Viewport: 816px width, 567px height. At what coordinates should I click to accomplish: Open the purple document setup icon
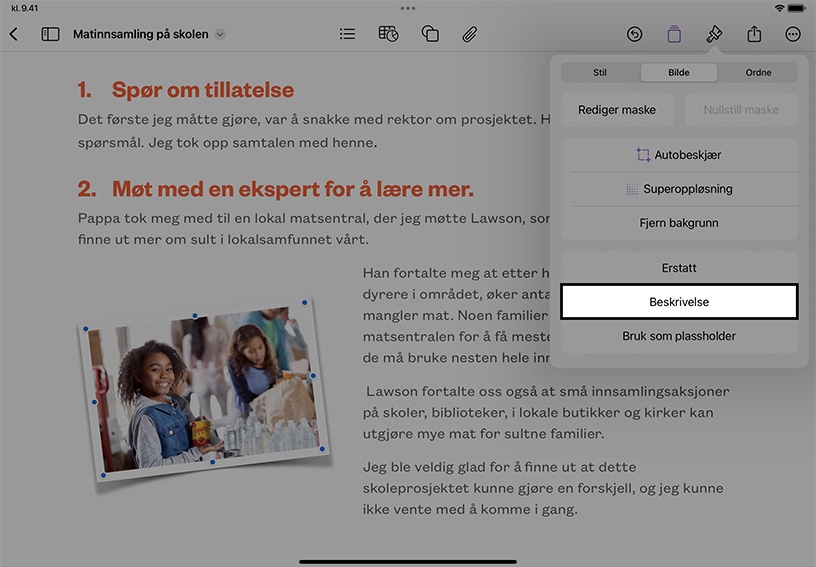pos(674,34)
